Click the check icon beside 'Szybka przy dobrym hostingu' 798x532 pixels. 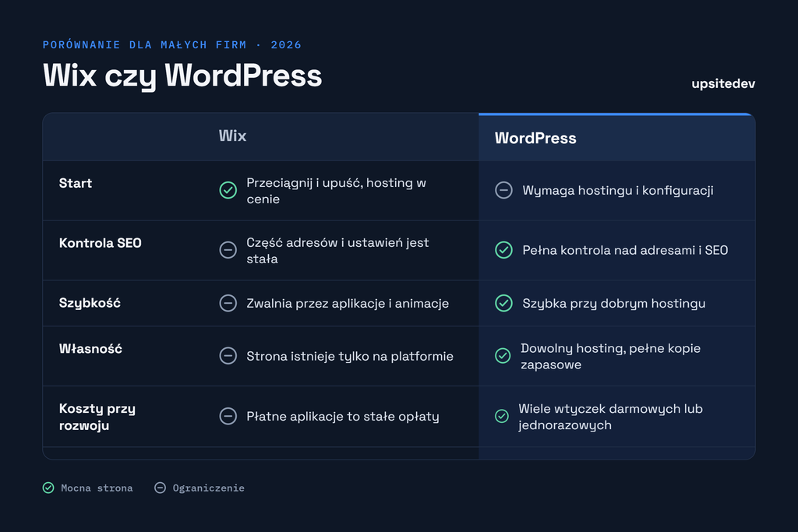coord(504,303)
